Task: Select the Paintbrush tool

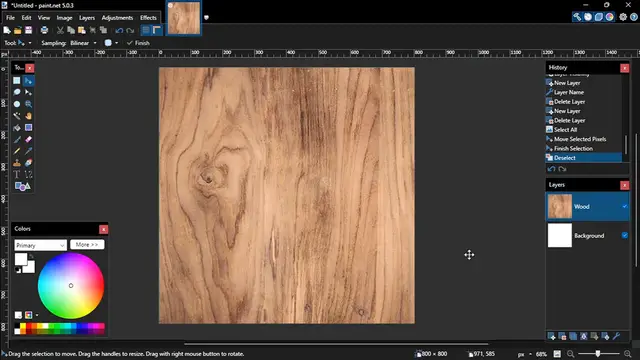Action: pos(17,140)
